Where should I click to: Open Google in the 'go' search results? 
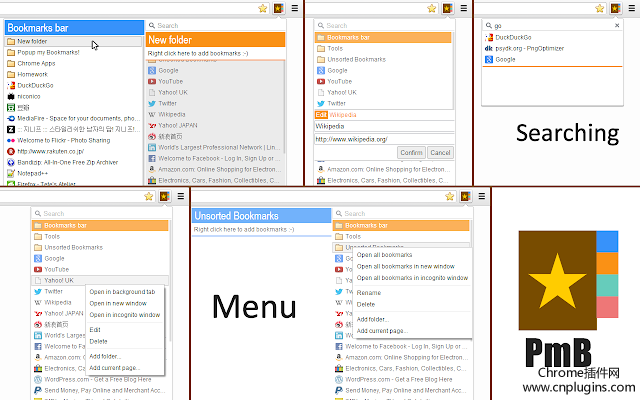[552, 59]
